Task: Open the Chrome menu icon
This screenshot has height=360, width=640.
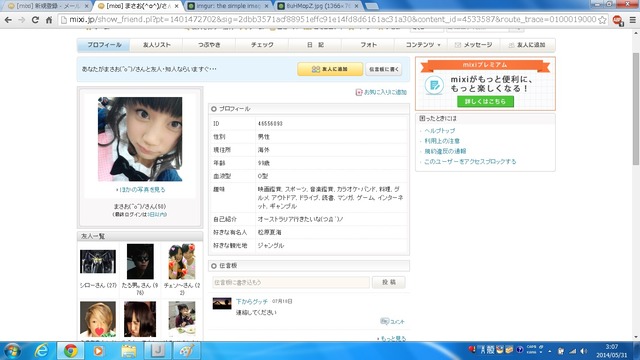Action: 632,20
